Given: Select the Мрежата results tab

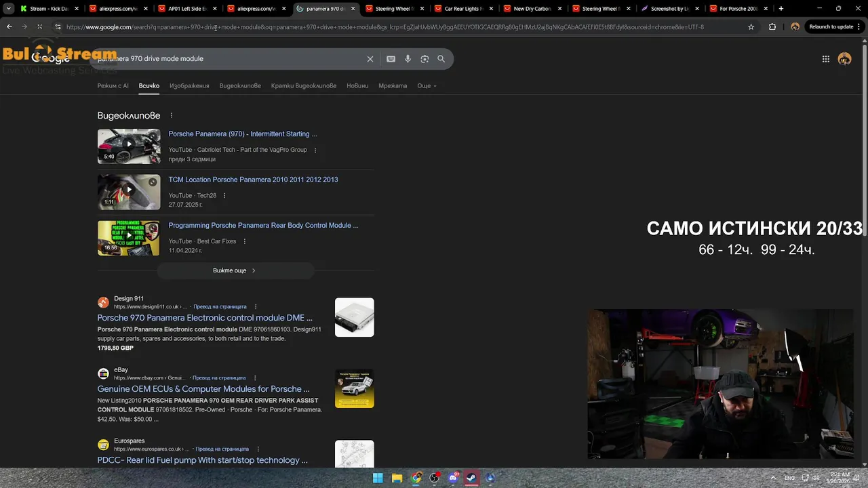Looking at the screenshot, I should (393, 86).
